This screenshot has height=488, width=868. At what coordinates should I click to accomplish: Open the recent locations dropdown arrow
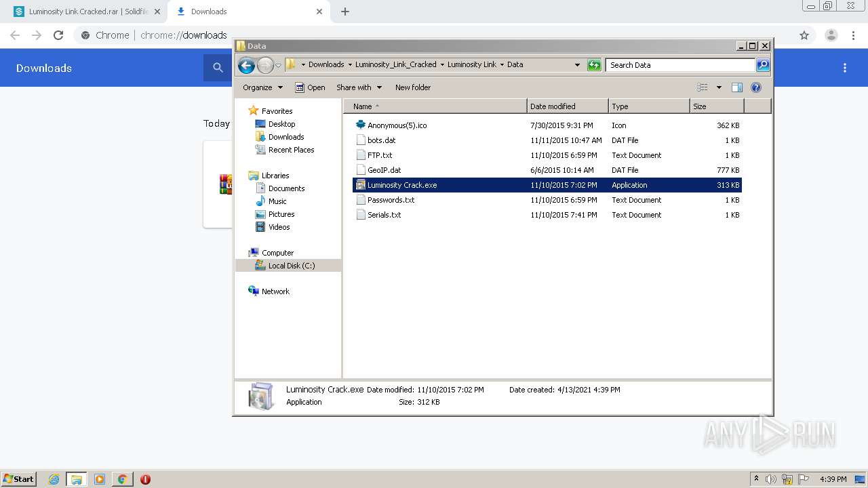click(x=278, y=65)
